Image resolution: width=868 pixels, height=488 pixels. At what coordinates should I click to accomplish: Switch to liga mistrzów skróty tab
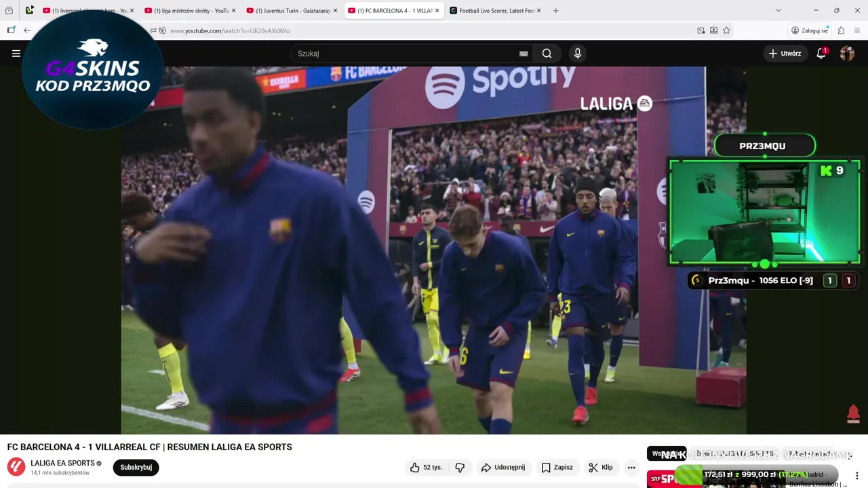(x=190, y=11)
